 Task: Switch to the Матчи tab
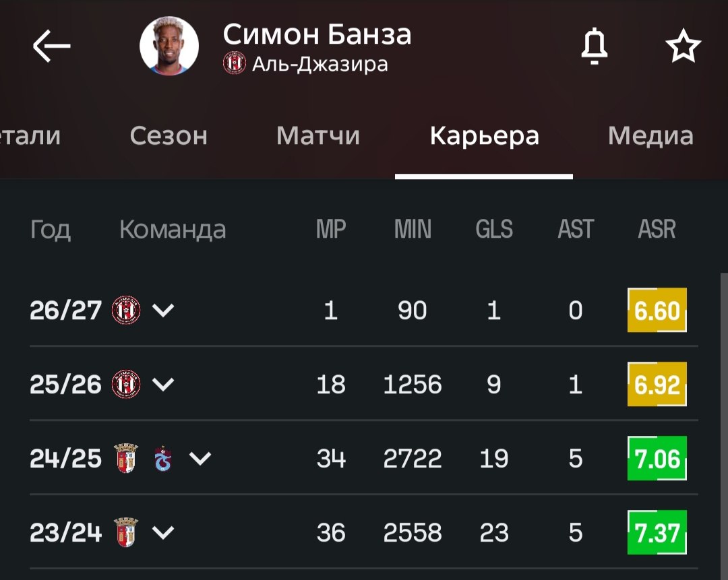tap(318, 135)
